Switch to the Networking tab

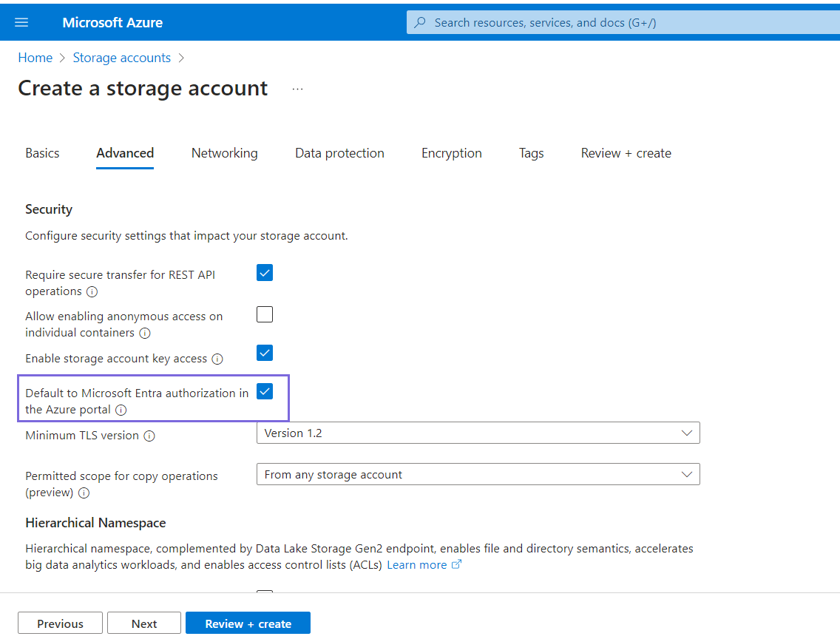[x=224, y=153]
